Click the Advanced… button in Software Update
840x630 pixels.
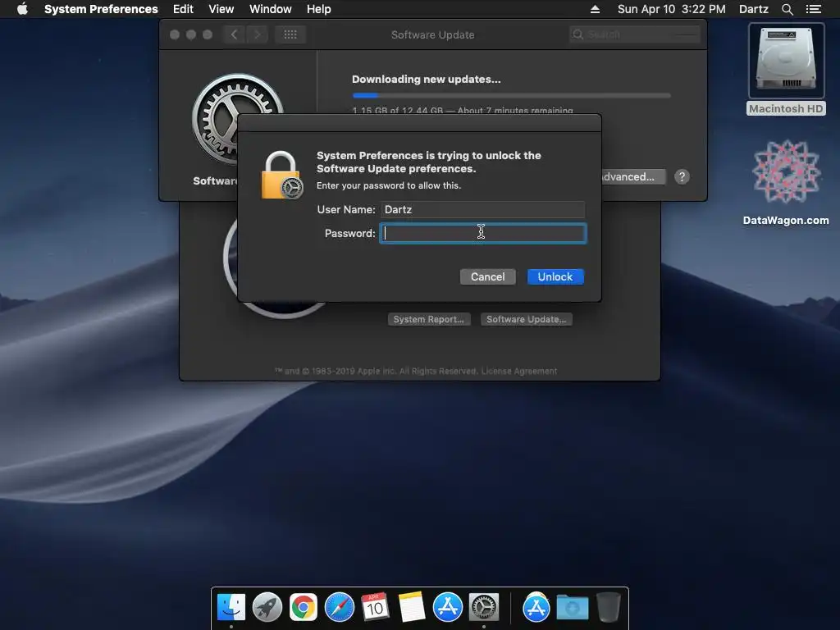(x=632, y=177)
